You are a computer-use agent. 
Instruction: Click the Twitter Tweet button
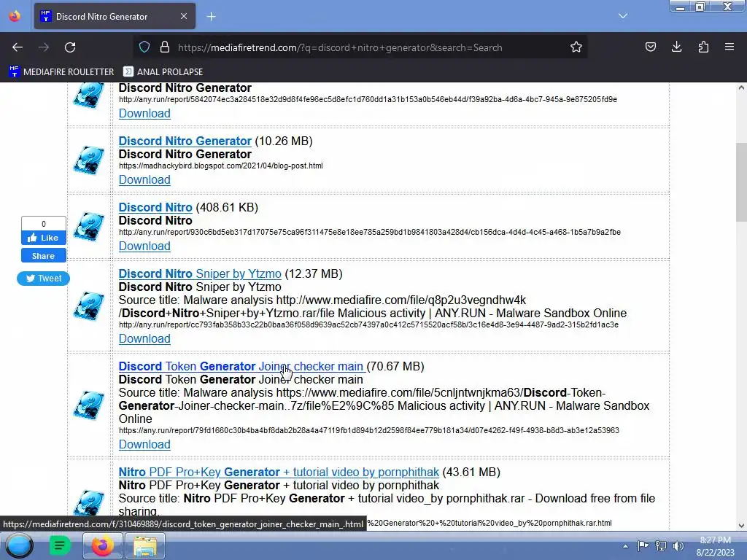(x=43, y=278)
